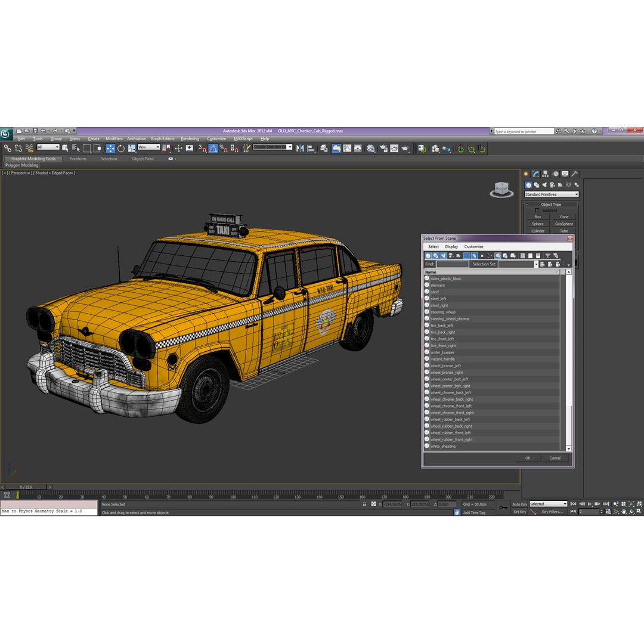Click Cancel in Select From Scene

[555, 458]
